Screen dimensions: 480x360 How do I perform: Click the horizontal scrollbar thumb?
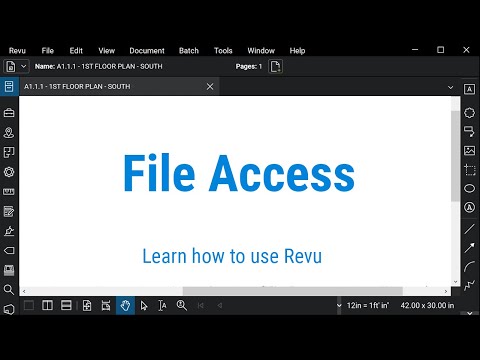293,291
